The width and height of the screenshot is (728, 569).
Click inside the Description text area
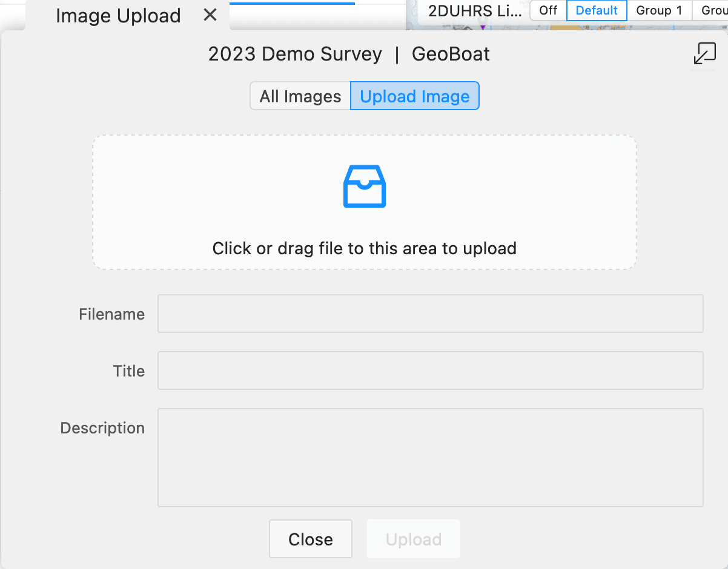[x=431, y=458]
